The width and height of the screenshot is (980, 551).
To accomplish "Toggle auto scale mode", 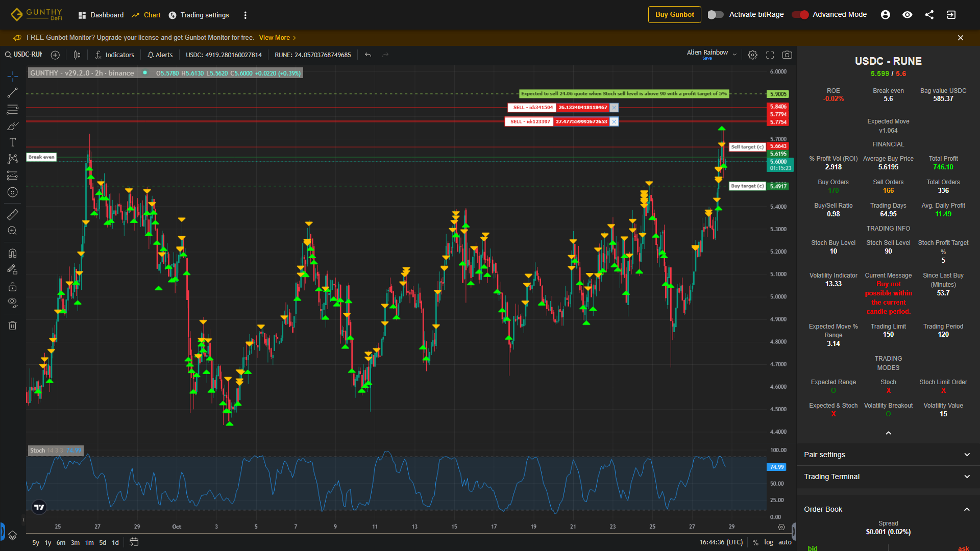I will pyautogui.click(x=785, y=542).
